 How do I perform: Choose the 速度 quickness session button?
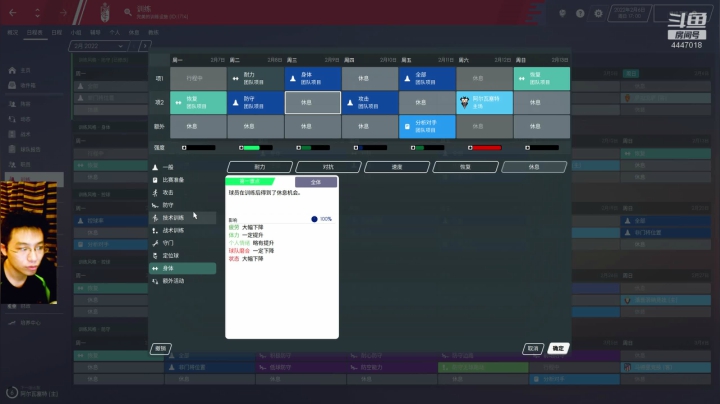397,167
